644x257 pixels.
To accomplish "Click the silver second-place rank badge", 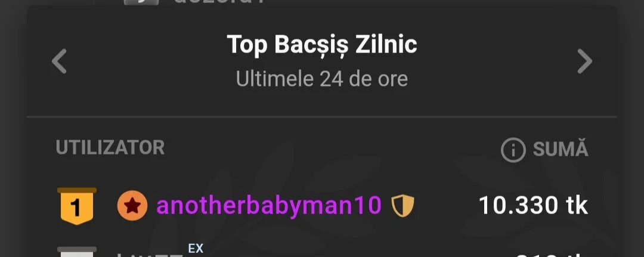I will pos(77,252).
